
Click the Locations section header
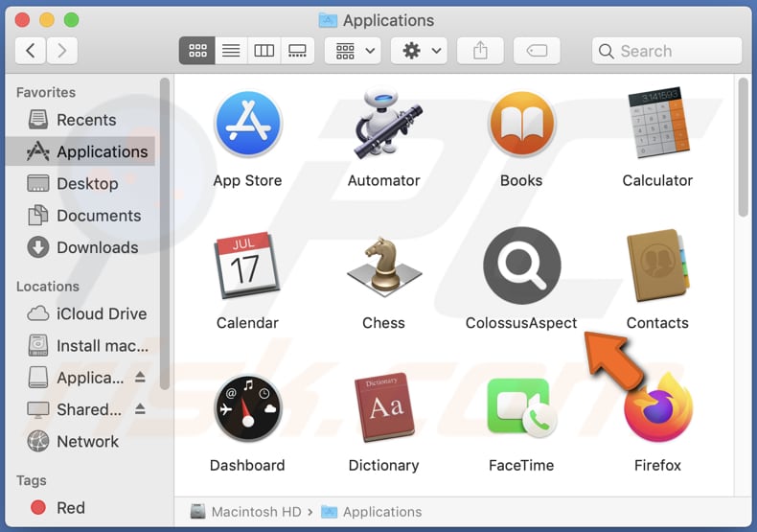[48, 287]
